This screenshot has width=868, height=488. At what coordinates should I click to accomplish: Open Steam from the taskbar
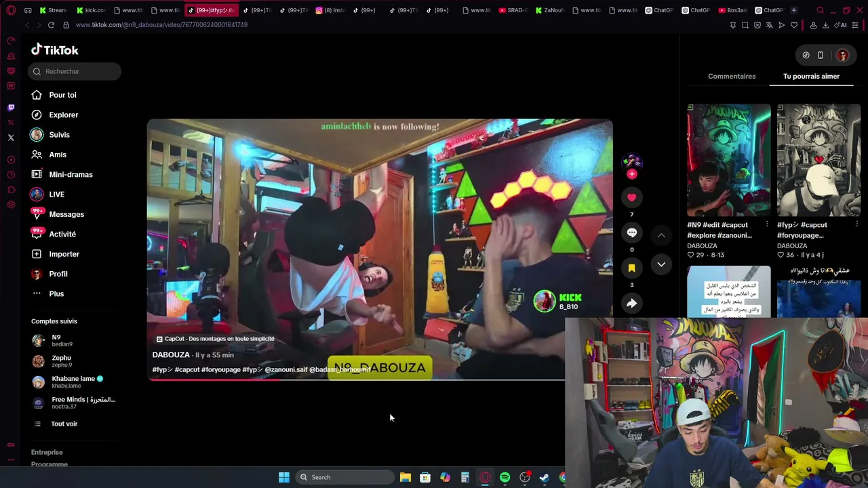(x=544, y=477)
